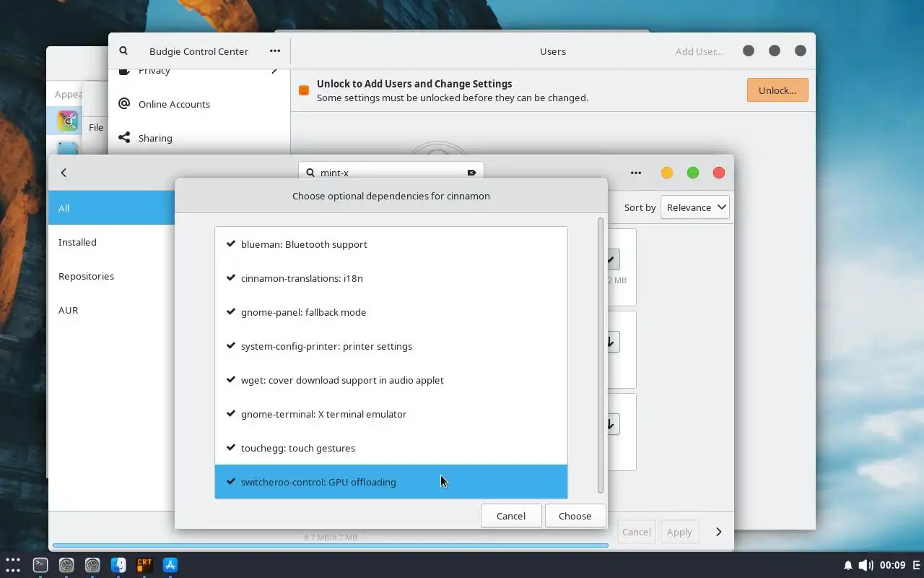Click Add User... in Users header
Image resolution: width=924 pixels, height=578 pixels.
click(x=699, y=51)
